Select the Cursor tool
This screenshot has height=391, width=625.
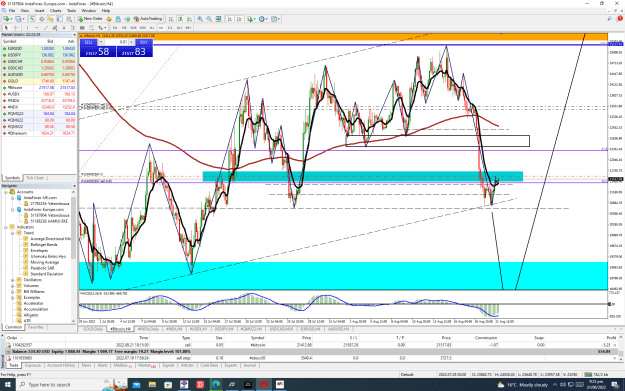pos(6,28)
